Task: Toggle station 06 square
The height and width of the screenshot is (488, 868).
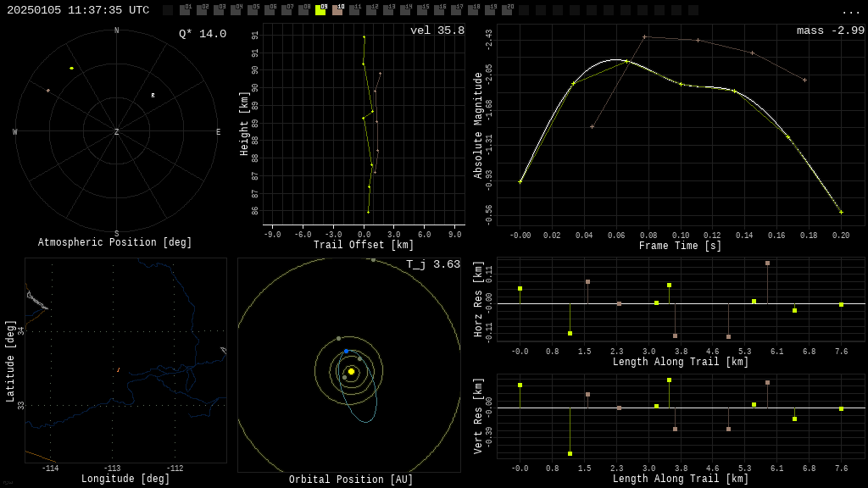Action: (269, 10)
